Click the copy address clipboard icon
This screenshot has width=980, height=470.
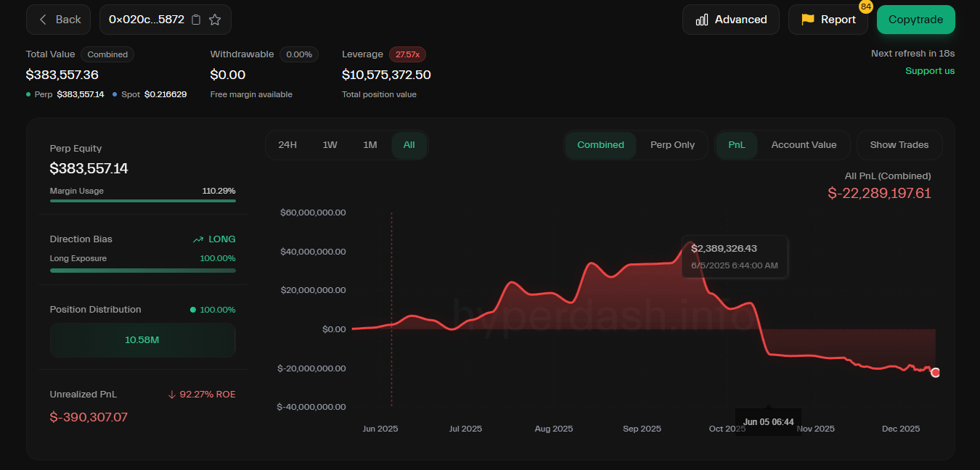click(x=196, y=20)
